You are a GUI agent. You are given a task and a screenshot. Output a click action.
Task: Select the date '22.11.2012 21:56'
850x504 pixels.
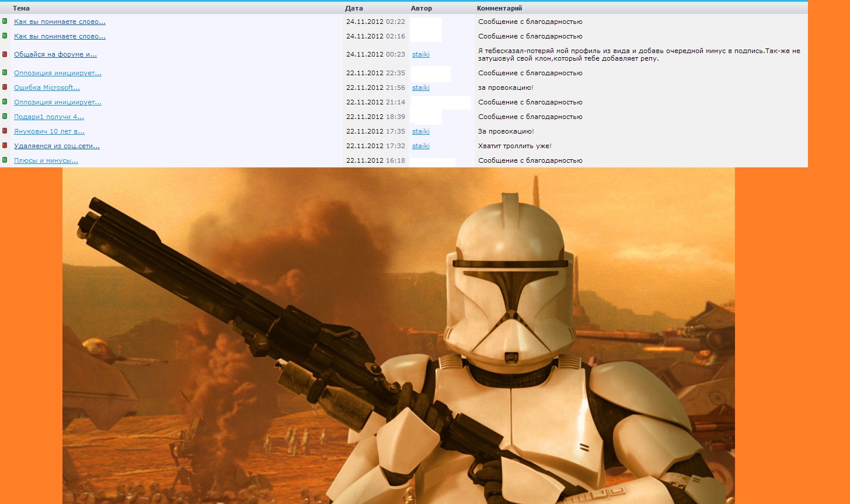tap(375, 87)
